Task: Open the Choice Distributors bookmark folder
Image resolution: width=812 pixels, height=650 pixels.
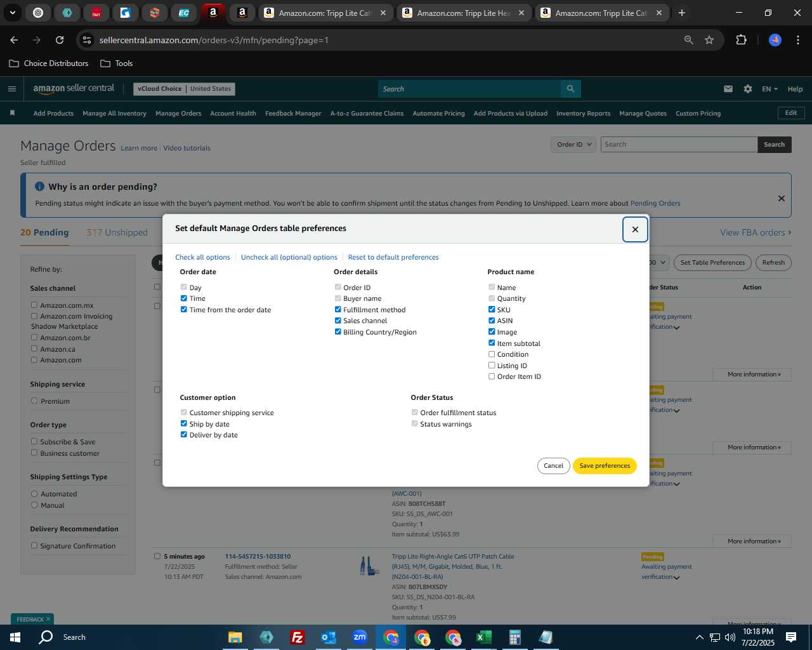Action: [49, 63]
